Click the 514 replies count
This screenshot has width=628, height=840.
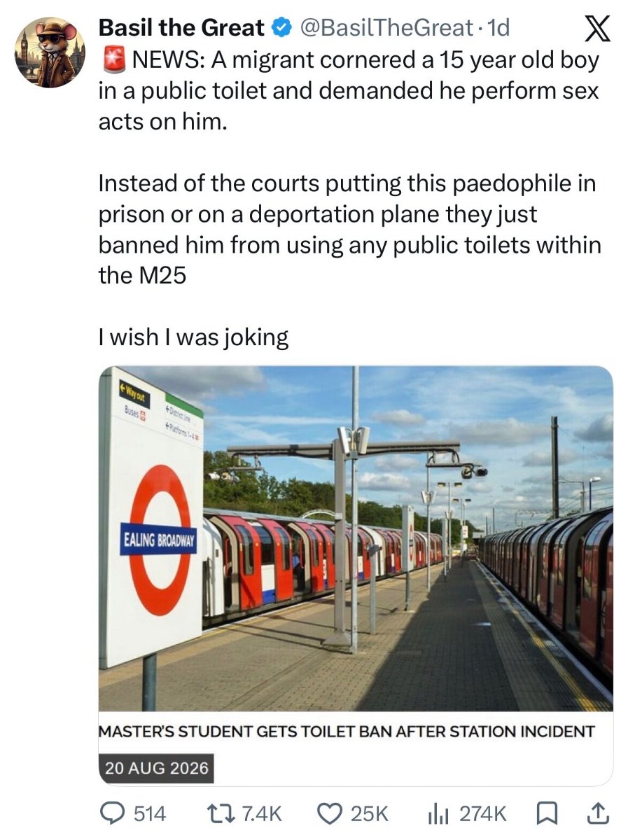click(149, 813)
